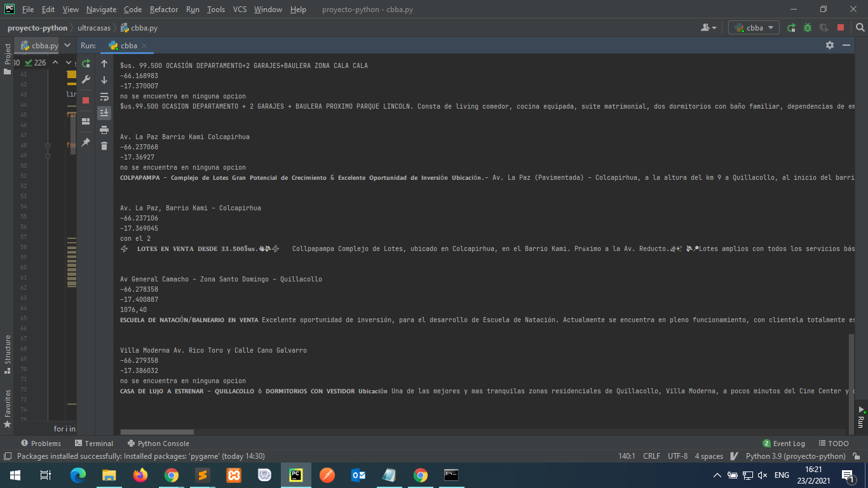Jump down the stack trace arrow
Screen dimensions: 868x488
[x=104, y=80]
